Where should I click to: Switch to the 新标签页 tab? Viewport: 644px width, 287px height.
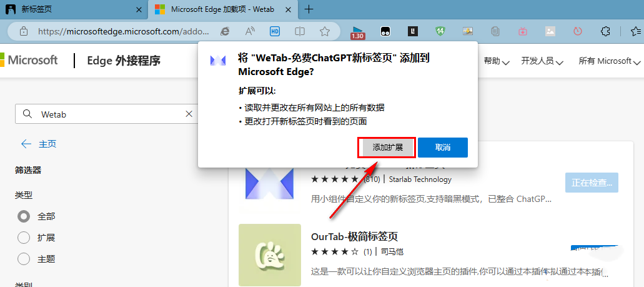73,9
